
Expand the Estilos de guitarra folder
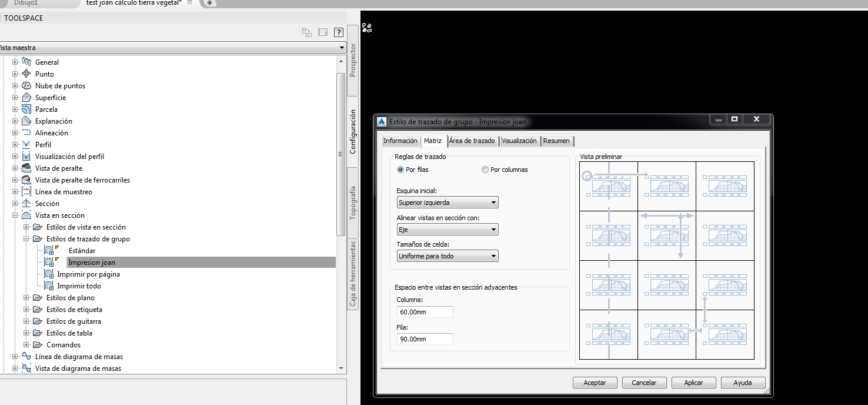(x=26, y=321)
